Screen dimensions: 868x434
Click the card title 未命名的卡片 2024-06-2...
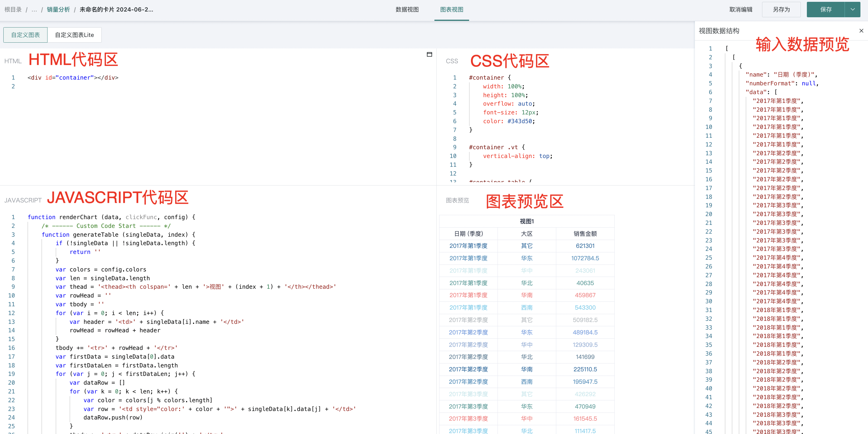click(116, 9)
